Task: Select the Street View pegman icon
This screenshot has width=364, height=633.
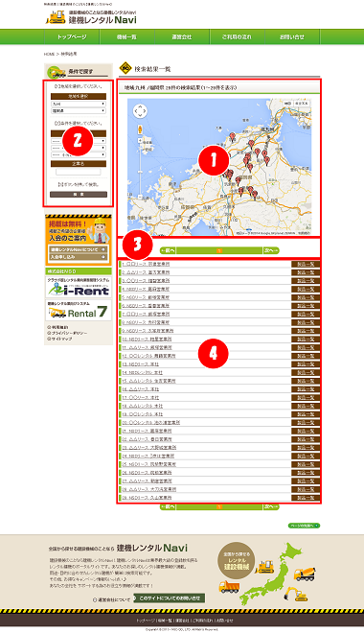Action: click(x=140, y=129)
